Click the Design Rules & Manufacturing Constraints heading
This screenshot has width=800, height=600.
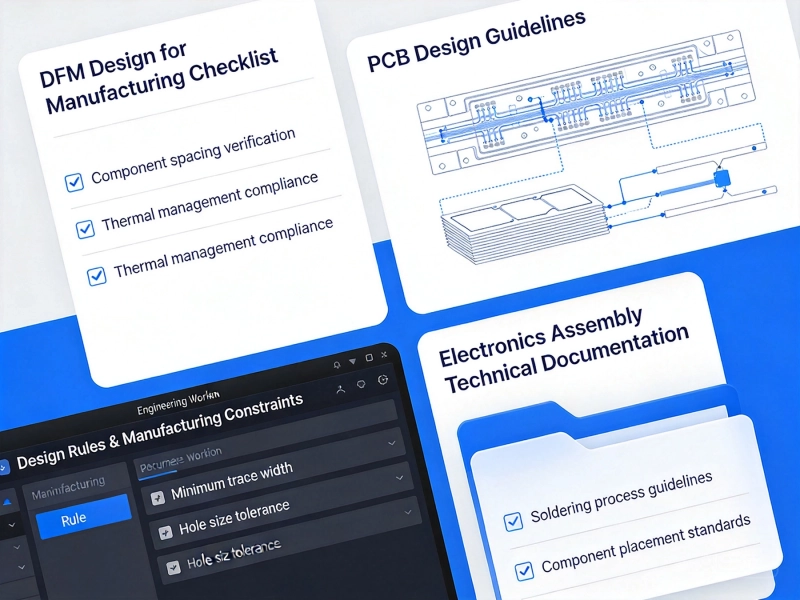click(x=160, y=432)
